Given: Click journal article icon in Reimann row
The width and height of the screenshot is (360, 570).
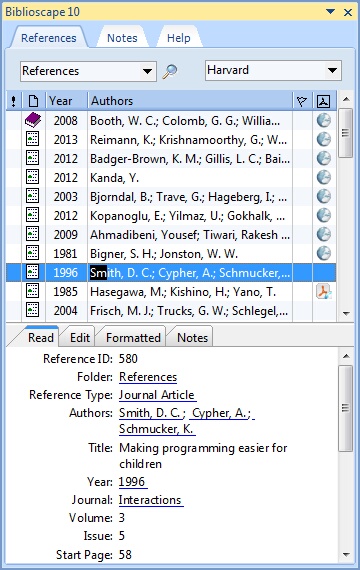Looking at the screenshot, I should click(x=32, y=139).
